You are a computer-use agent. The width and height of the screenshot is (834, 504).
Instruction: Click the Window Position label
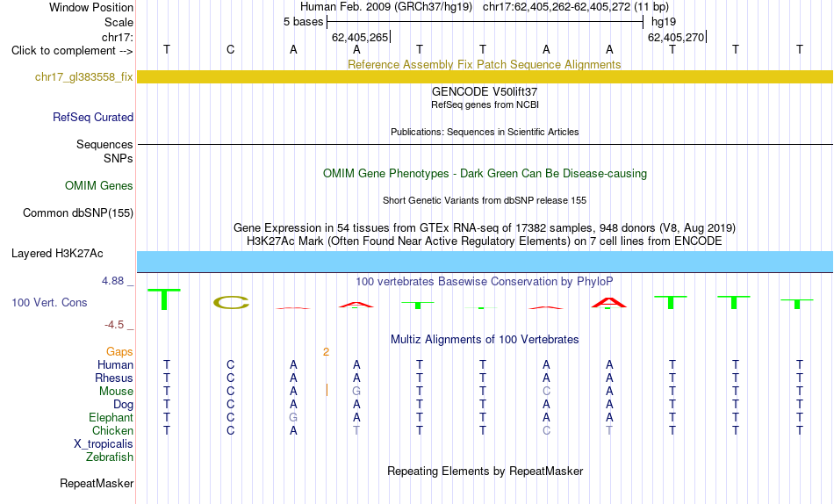tap(91, 7)
